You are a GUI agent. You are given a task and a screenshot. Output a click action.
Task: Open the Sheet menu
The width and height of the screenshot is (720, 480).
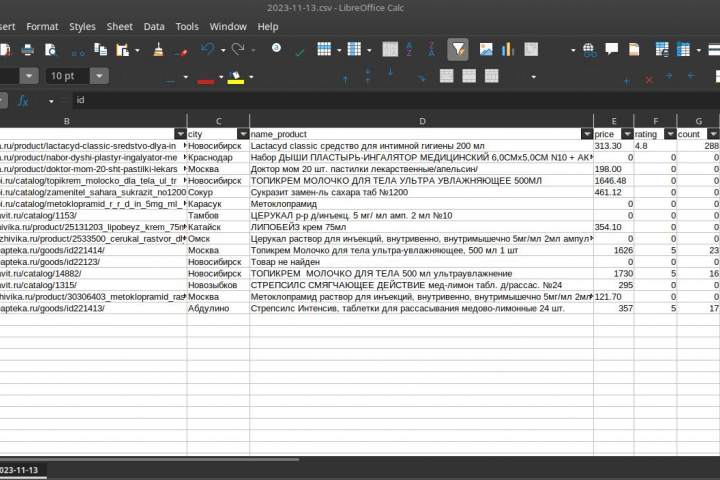119,27
